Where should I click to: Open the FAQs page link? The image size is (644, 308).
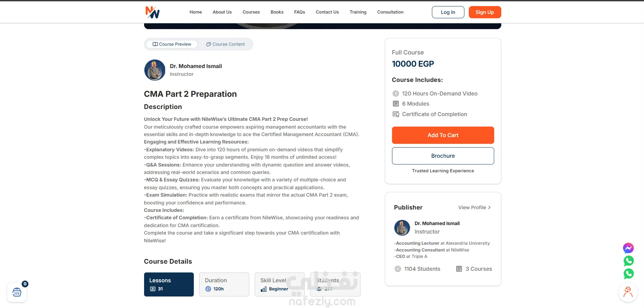click(x=299, y=12)
